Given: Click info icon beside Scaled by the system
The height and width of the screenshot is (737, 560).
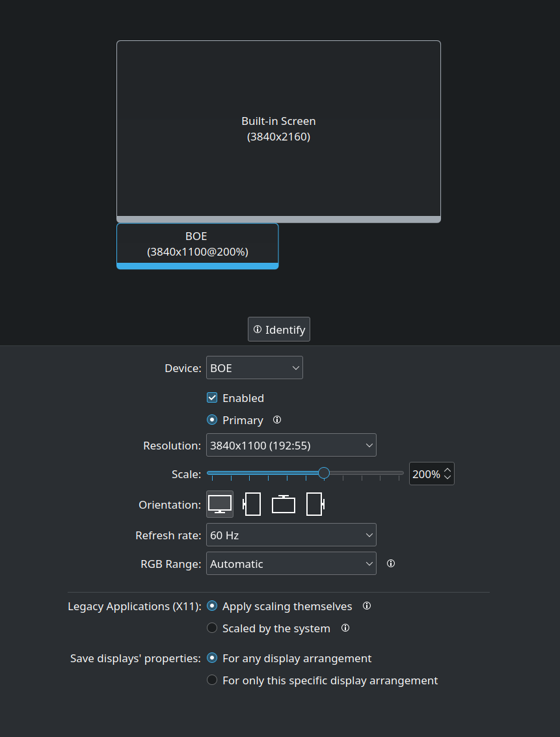Looking at the screenshot, I should (x=345, y=628).
